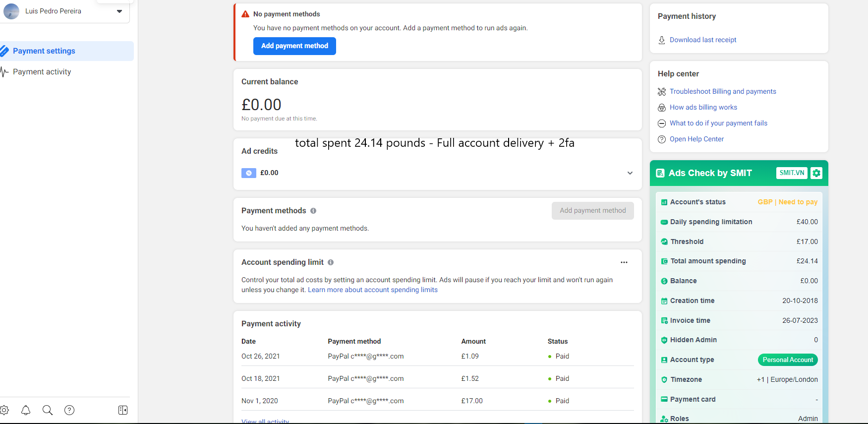Screen dimensions: 868x424
Task: Open Learn more about account spending limits
Action: [373, 290]
